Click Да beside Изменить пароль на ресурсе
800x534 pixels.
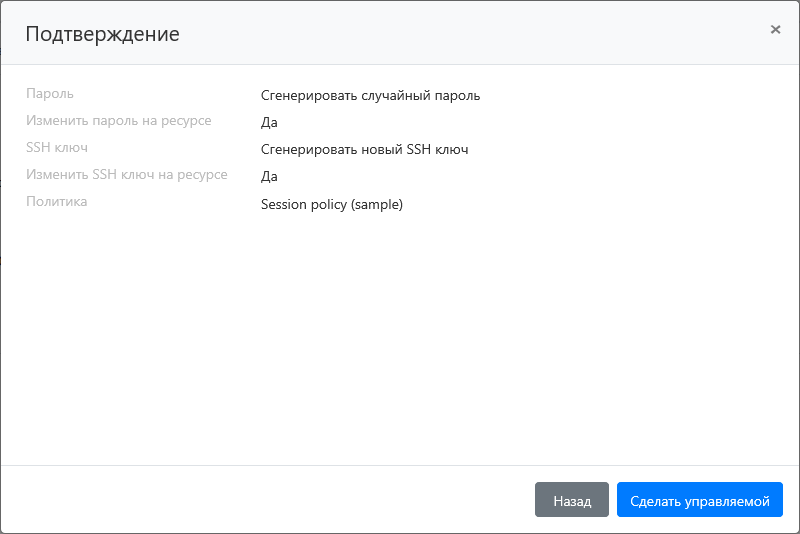point(269,123)
